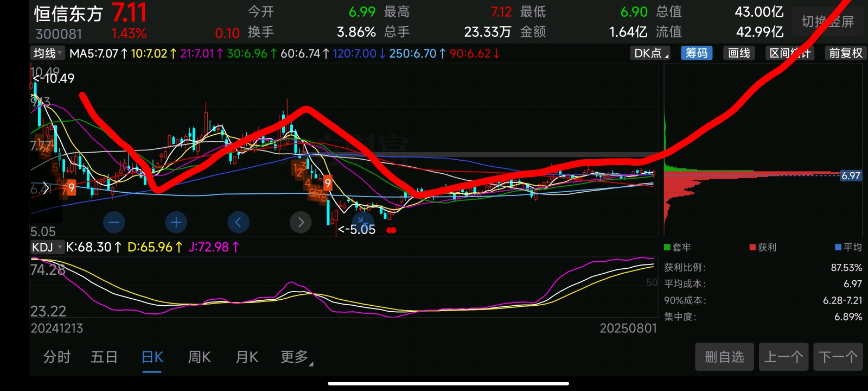Viewport: 868px width, 391px height.
Task: Toggle the 筹码 chip distribution panel
Action: click(x=697, y=53)
